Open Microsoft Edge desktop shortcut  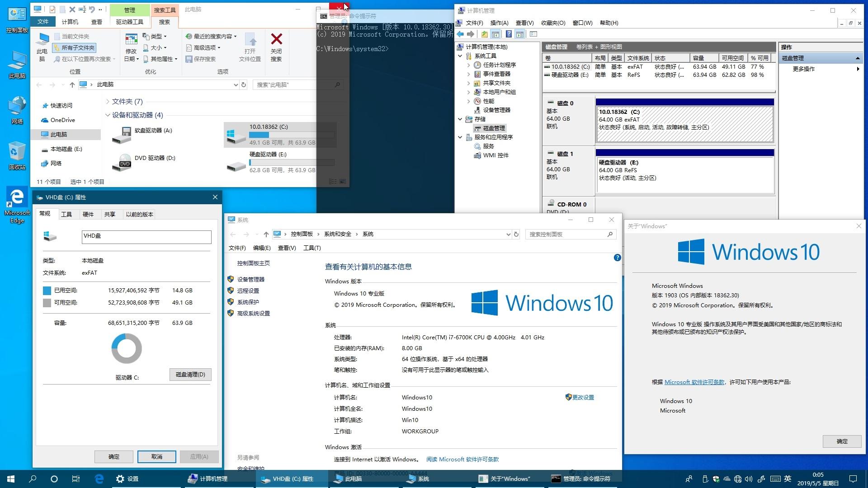click(17, 206)
